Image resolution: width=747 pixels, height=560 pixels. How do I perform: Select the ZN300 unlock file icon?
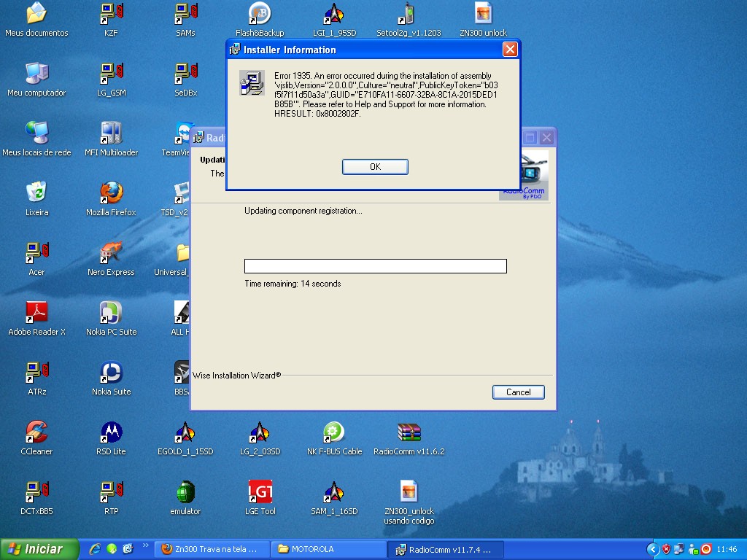point(483,19)
